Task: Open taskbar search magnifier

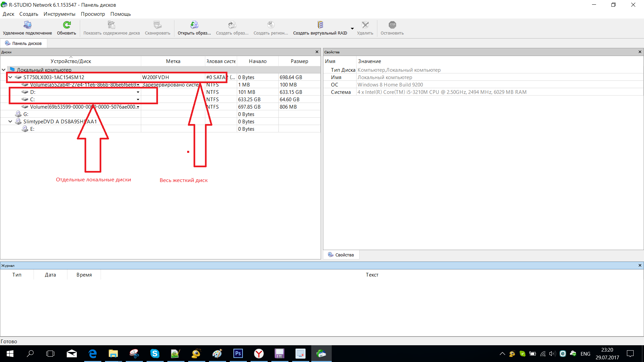Action: (x=30, y=354)
